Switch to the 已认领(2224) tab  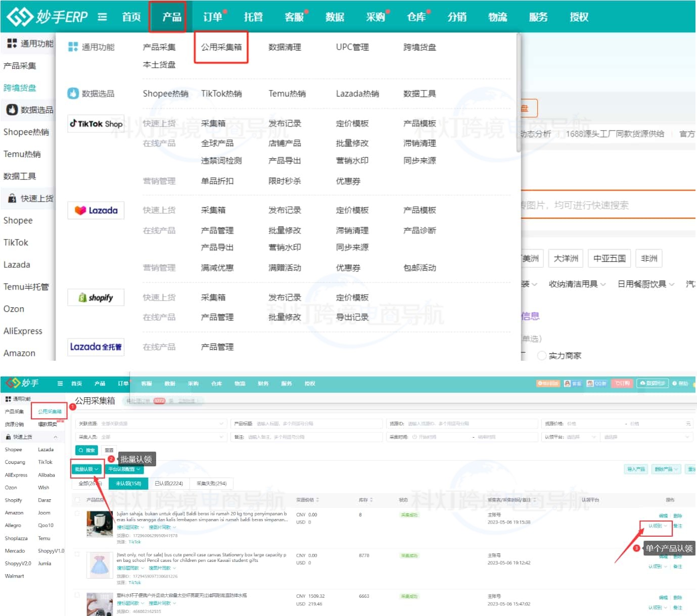click(169, 484)
